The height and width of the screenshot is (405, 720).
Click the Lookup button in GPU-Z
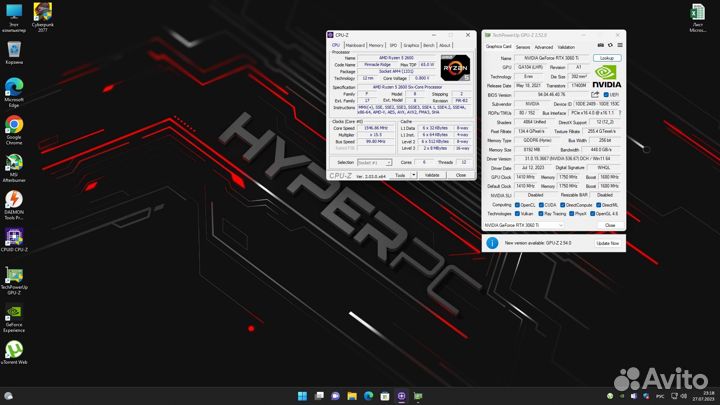[x=607, y=58]
